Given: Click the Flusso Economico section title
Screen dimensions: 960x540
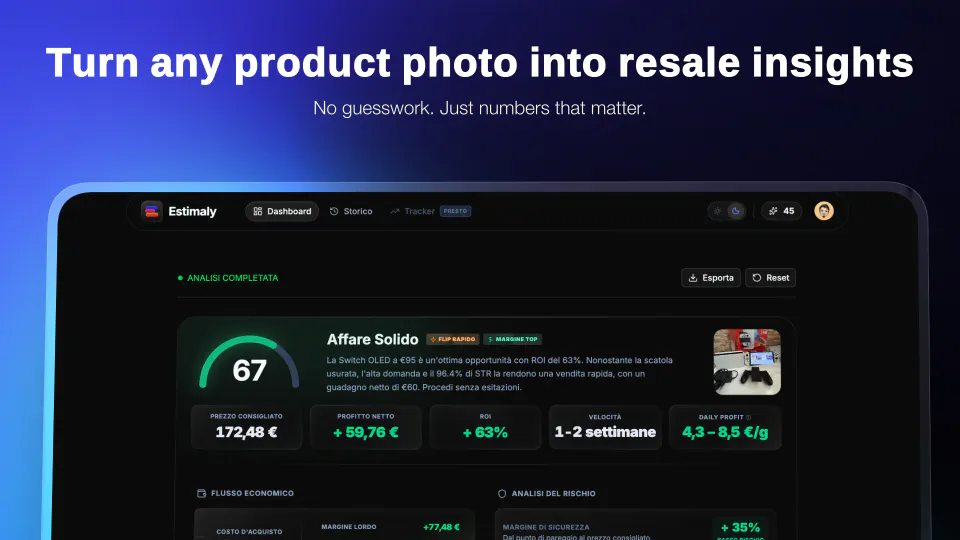Looking at the screenshot, I should click(252, 493).
